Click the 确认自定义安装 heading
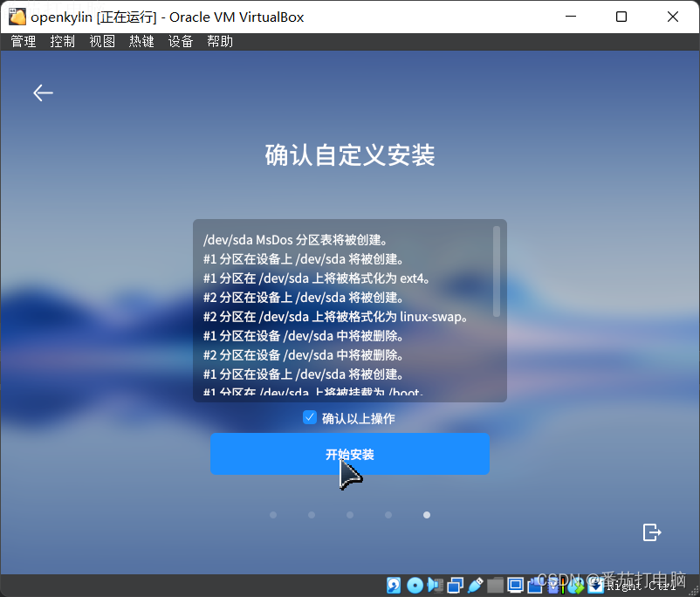This screenshot has width=700, height=597. tap(349, 155)
